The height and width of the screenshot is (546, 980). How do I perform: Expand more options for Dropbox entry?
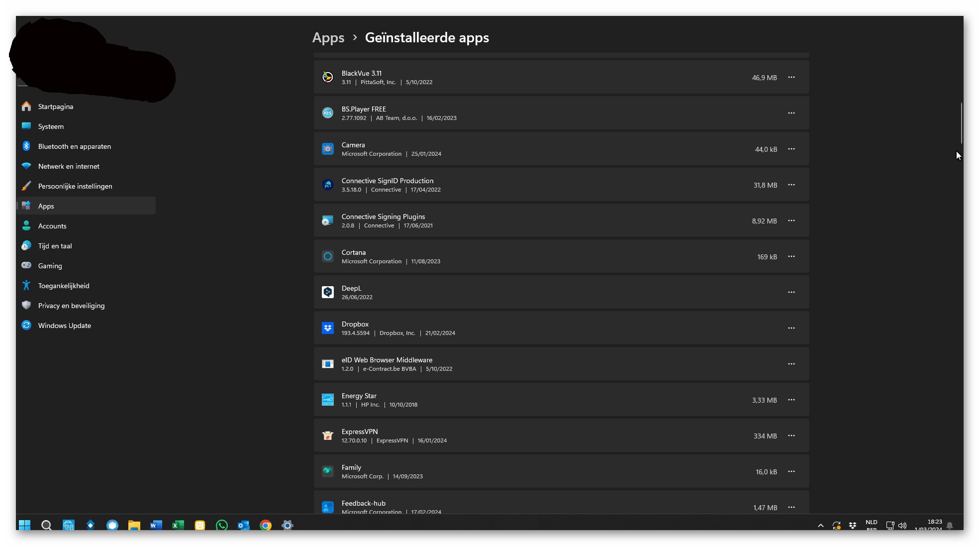(791, 328)
